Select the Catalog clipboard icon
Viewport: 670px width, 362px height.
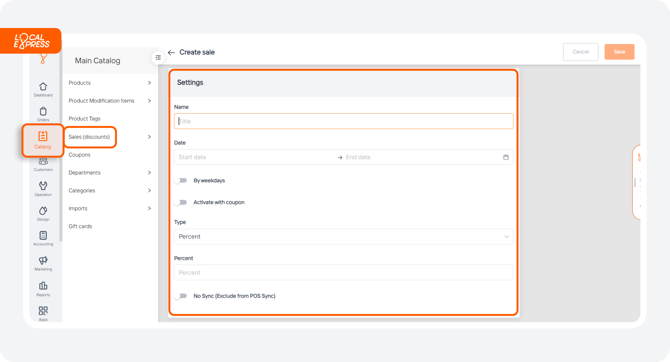pos(43,136)
